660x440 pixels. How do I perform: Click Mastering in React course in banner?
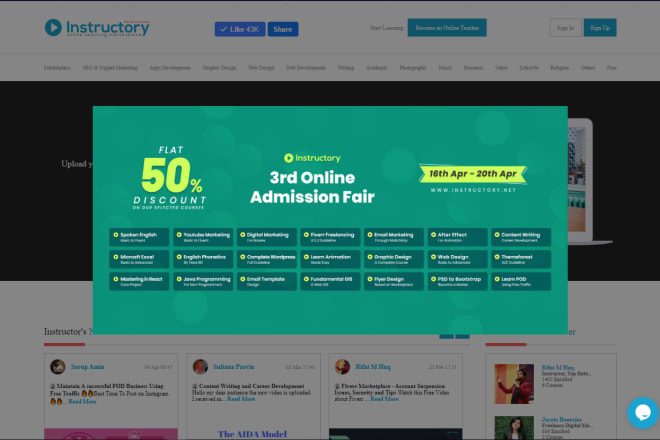(139, 281)
